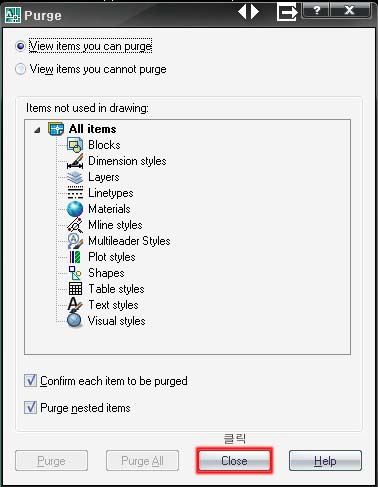Select the Materials globe icon

click(75, 209)
